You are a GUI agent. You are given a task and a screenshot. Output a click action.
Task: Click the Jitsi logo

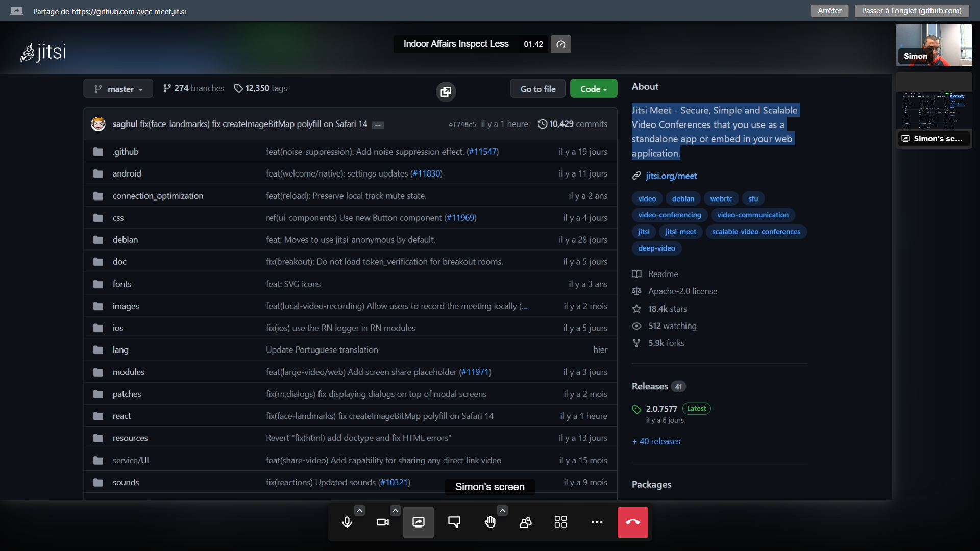[43, 52]
